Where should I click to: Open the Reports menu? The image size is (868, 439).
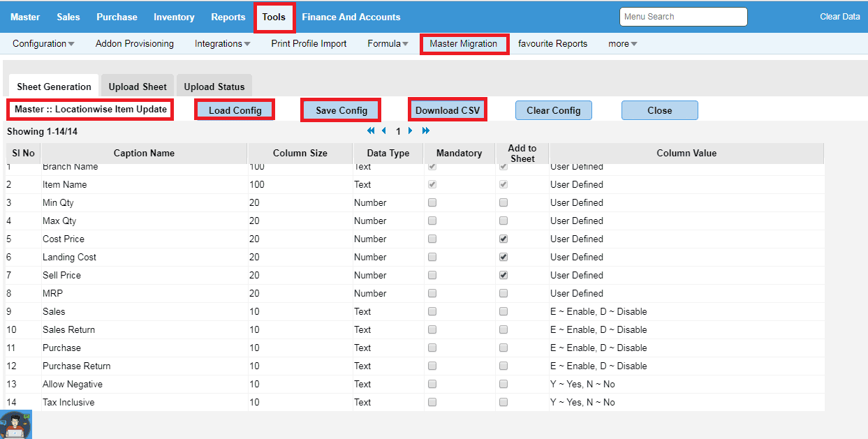[228, 17]
